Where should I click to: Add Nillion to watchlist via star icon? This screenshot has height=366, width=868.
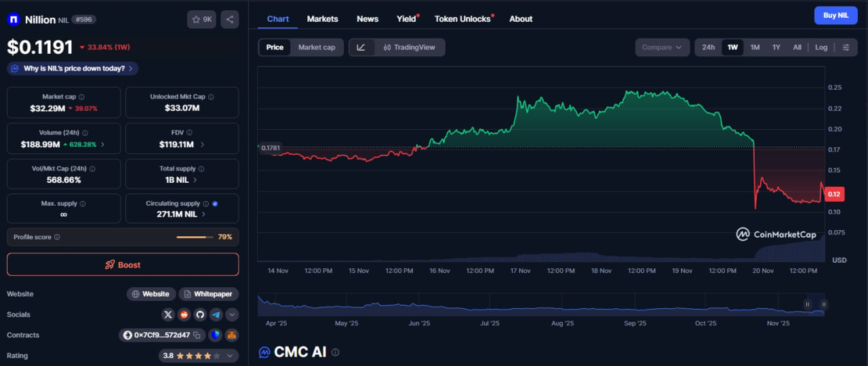click(201, 20)
